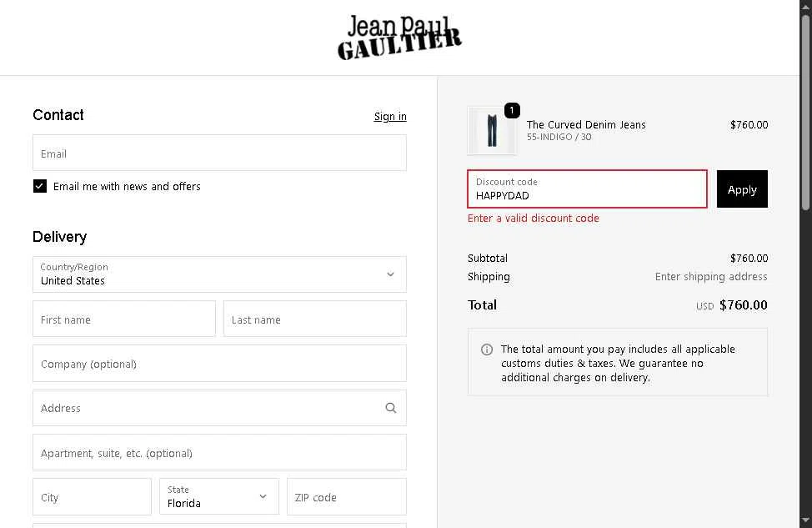Apply the discount code

pos(742,189)
